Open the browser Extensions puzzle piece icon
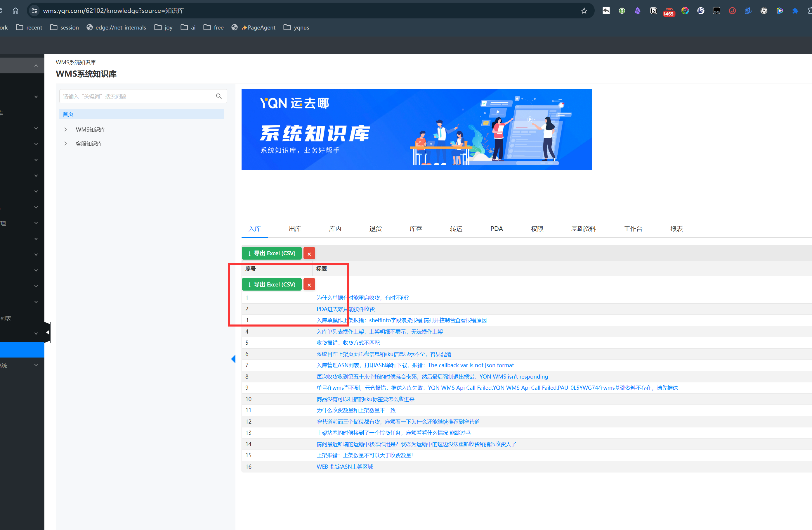The height and width of the screenshot is (530, 812). [x=795, y=11]
